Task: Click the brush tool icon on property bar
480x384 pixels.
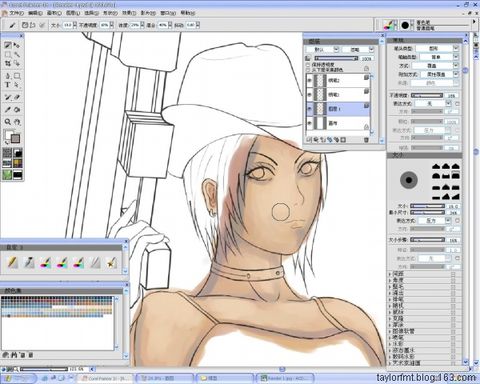Action: (12, 25)
